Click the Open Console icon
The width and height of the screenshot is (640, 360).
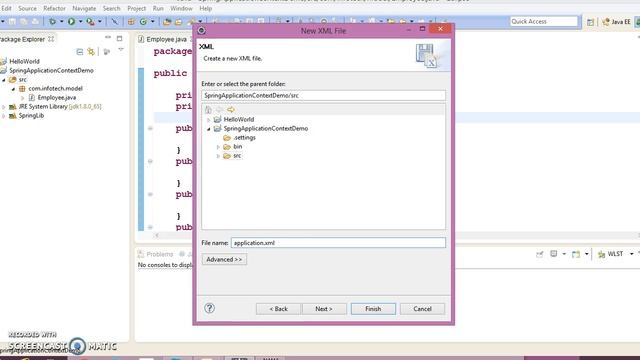click(x=576, y=254)
